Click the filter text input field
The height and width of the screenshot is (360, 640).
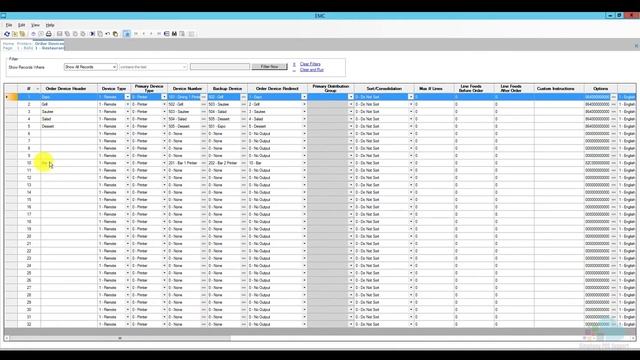click(x=220, y=67)
